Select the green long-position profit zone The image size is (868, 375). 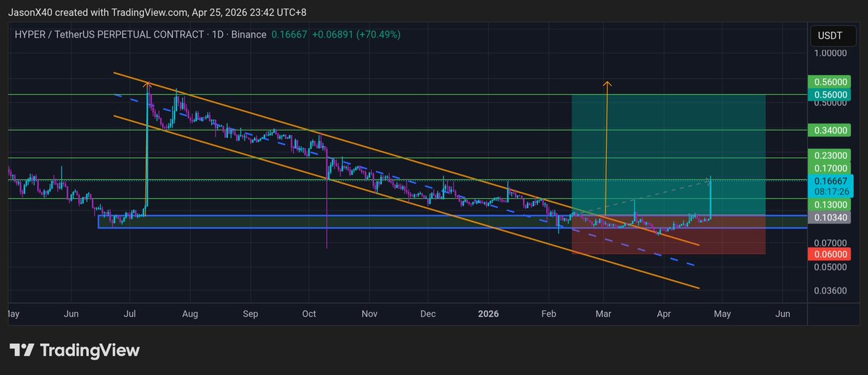[x=668, y=154]
